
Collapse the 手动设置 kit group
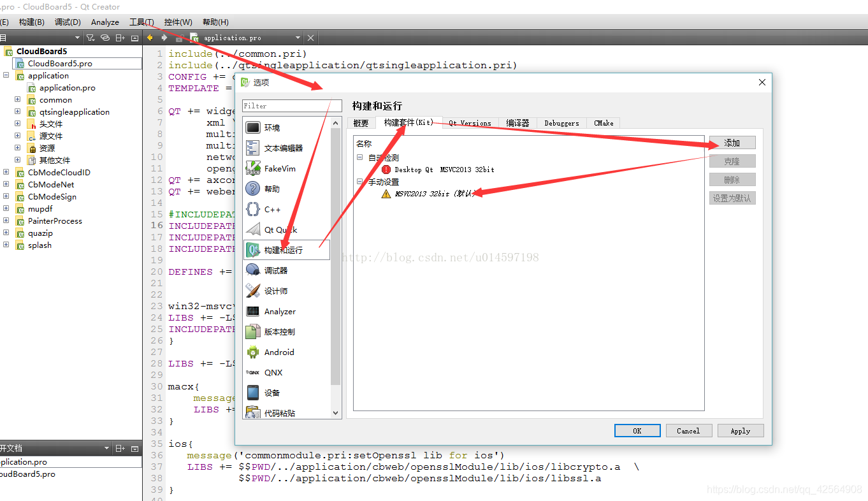[359, 182]
